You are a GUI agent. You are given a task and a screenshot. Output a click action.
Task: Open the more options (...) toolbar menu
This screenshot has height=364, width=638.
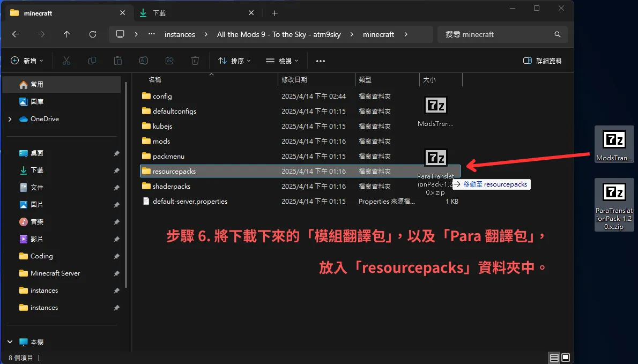click(x=320, y=61)
